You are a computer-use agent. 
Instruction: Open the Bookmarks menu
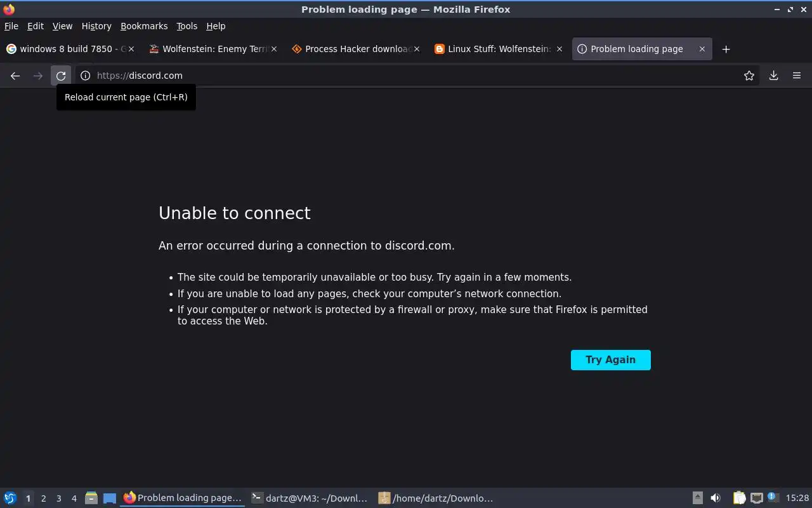144,26
